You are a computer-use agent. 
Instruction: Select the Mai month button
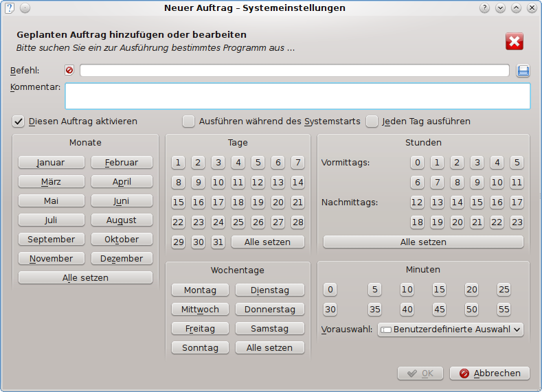point(51,200)
